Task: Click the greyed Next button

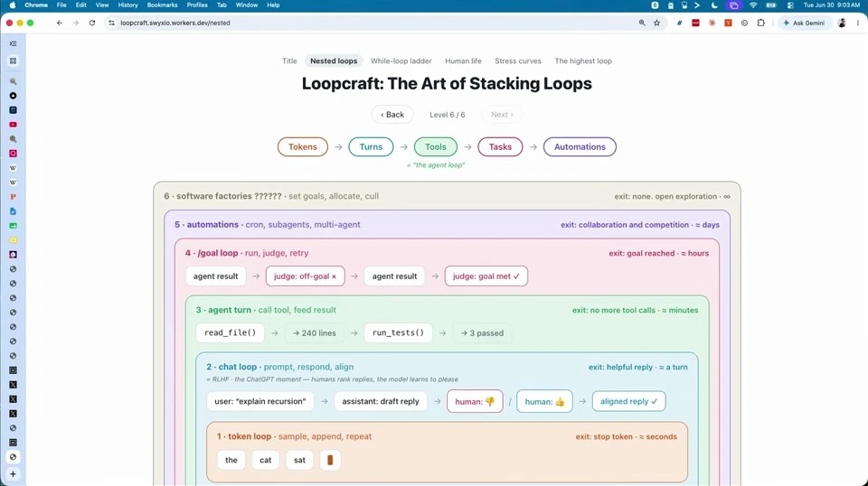Action: 502,115
